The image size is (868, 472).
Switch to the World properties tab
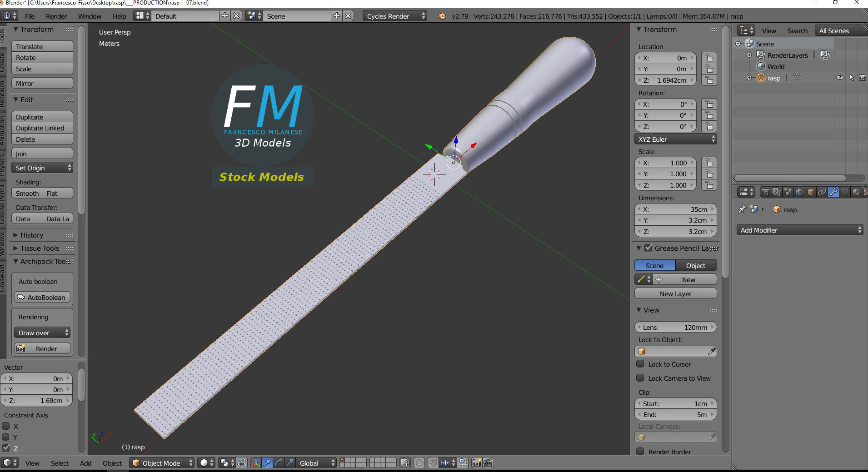pos(799,191)
